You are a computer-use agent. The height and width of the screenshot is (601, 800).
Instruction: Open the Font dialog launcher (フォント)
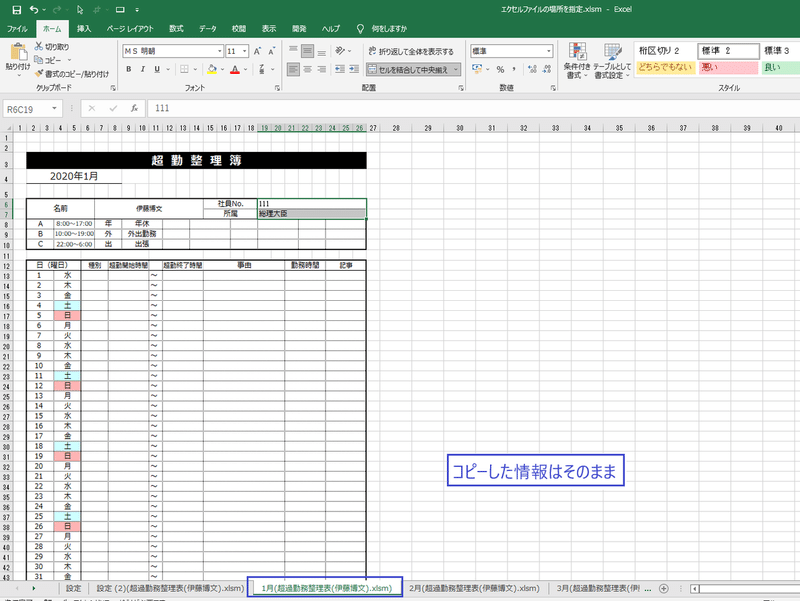click(277, 88)
